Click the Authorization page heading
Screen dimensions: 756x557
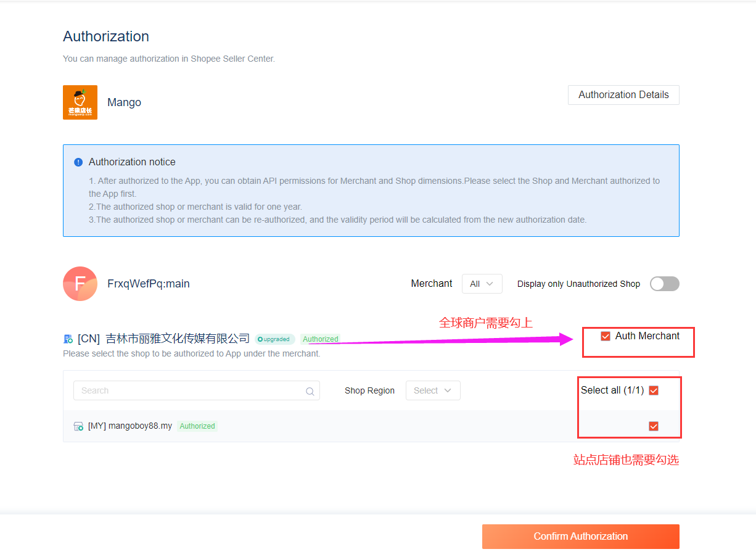[106, 36]
